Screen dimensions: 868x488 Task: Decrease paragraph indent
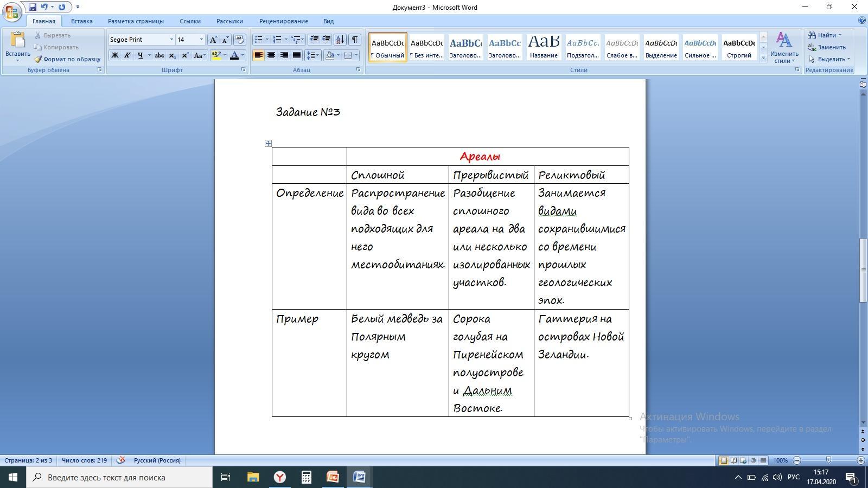pyautogui.click(x=314, y=40)
